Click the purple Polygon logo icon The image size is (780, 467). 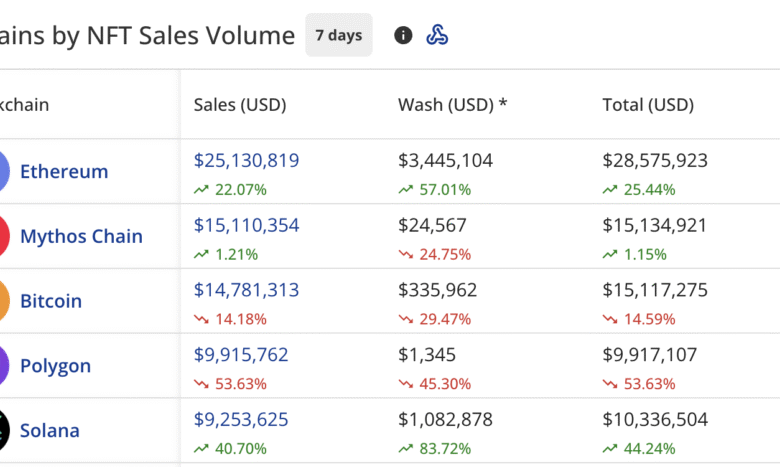pos(2,366)
